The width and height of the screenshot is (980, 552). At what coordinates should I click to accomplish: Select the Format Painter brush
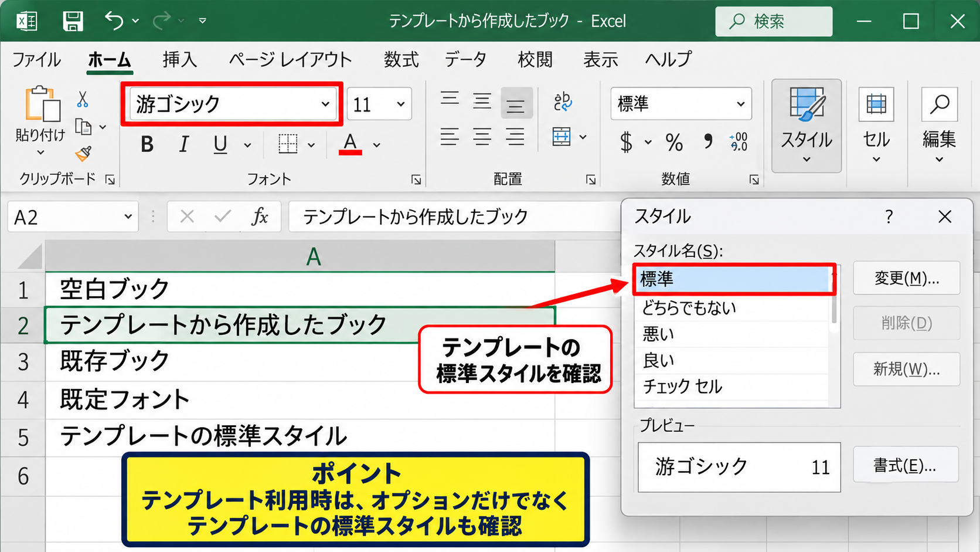click(83, 154)
